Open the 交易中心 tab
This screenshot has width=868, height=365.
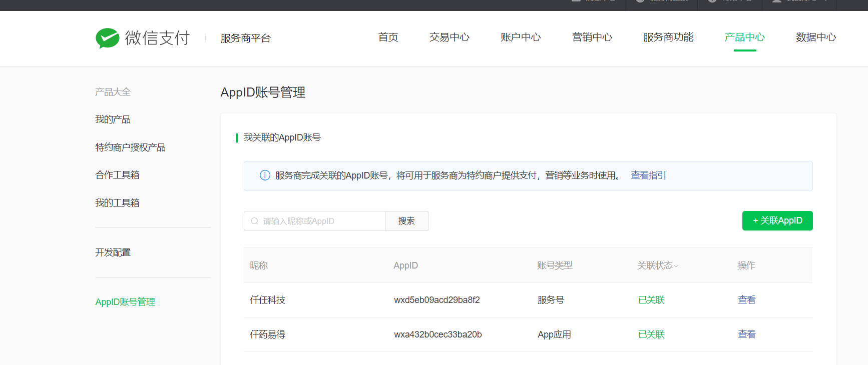point(449,37)
